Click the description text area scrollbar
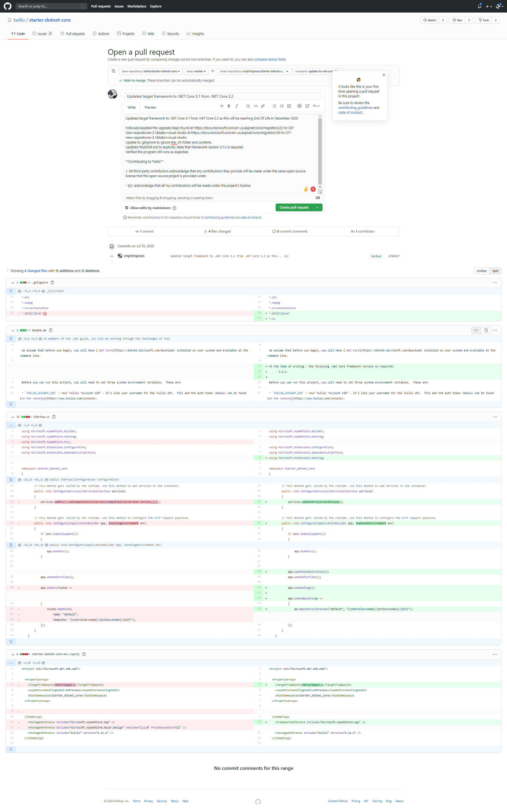Image resolution: width=507 pixels, height=812 pixels. (x=320, y=151)
